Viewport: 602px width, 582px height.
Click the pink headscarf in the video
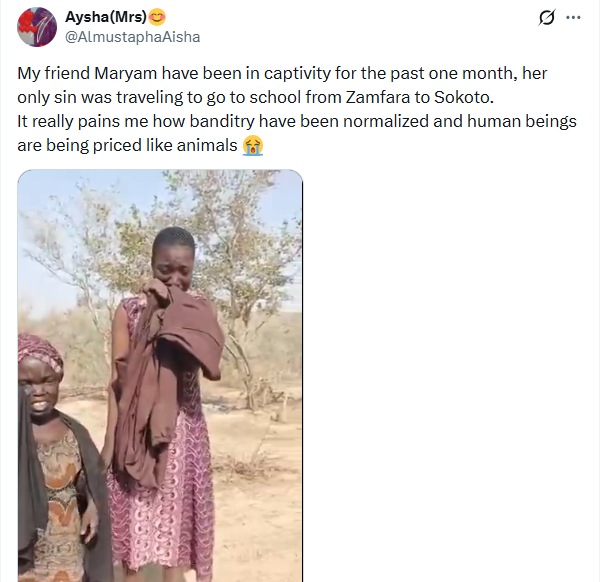pos(40,350)
